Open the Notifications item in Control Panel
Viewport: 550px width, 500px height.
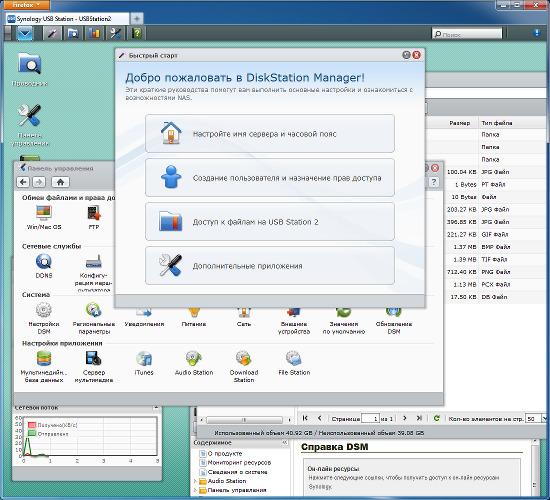pyautogui.click(x=144, y=318)
